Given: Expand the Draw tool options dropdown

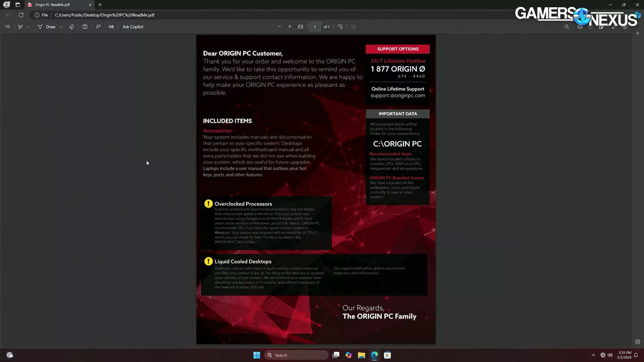Looking at the screenshot, I should pos(61,27).
